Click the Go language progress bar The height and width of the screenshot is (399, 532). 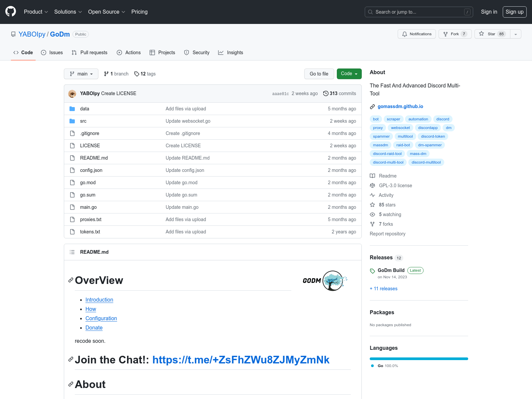tap(419, 359)
